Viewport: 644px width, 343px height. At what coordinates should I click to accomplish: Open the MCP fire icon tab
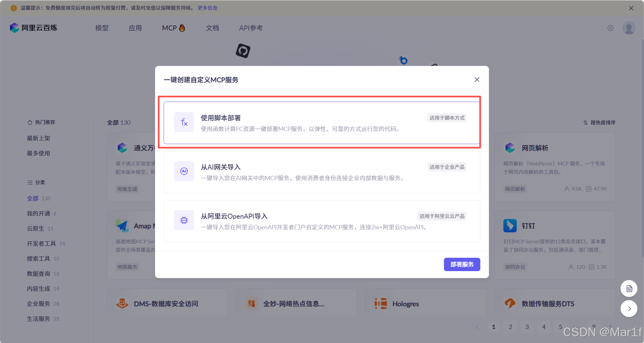173,28
